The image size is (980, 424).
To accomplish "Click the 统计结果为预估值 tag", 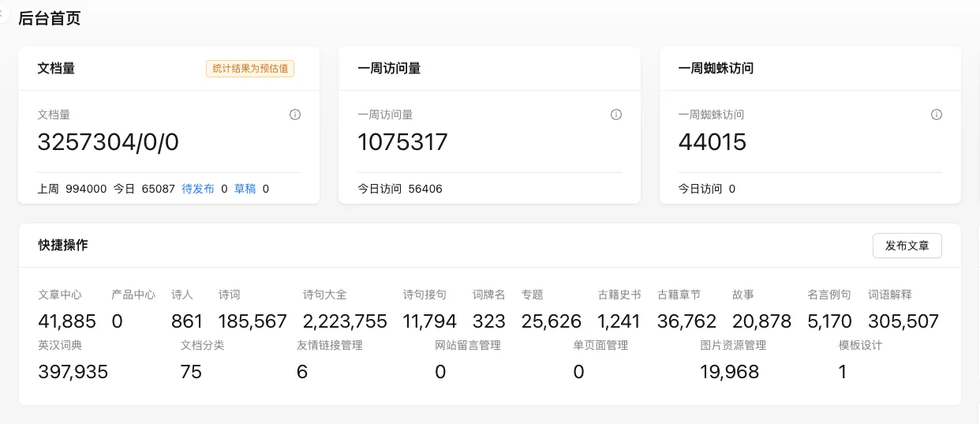I will [250, 69].
